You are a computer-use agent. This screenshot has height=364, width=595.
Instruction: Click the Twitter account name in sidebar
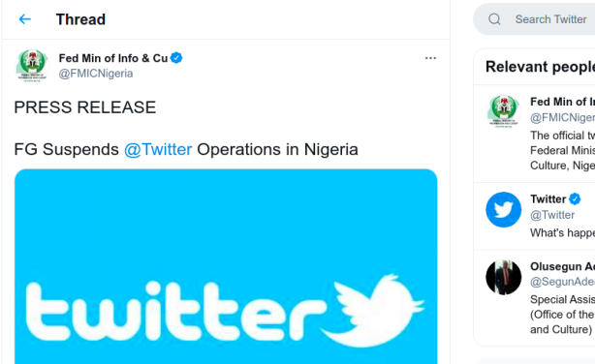[548, 199]
